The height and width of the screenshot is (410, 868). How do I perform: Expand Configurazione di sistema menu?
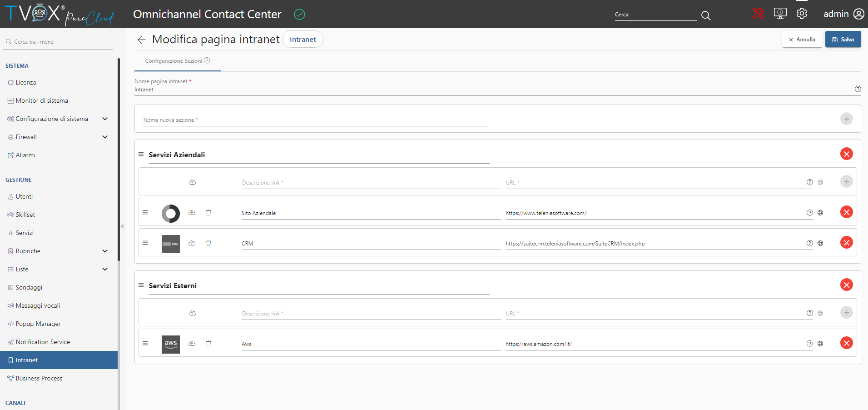[105, 119]
